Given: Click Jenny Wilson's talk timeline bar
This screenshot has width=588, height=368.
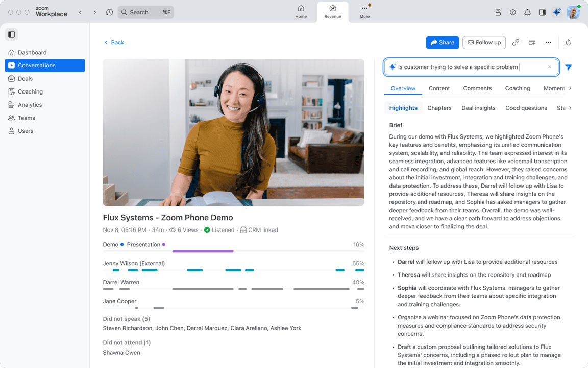Looking at the screenshot, I should (233, 270).
